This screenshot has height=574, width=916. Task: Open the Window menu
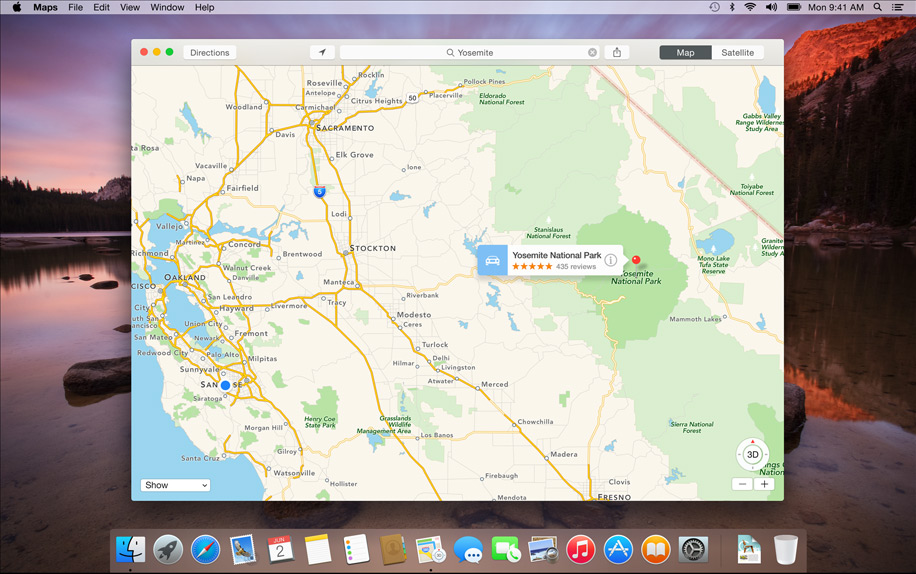click(167, 7)
